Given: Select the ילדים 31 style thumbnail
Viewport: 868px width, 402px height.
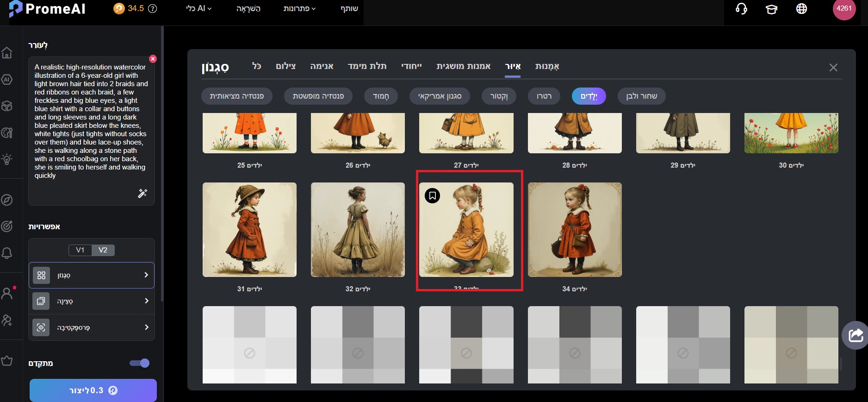Looking at the screenshot, I should tap(249, 230).
